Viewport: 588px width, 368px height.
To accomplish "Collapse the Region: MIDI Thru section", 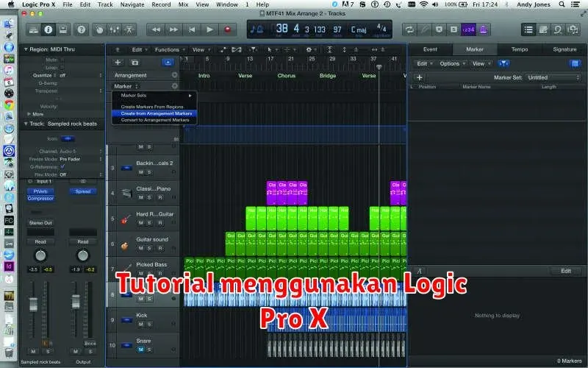I will point(26,49).
